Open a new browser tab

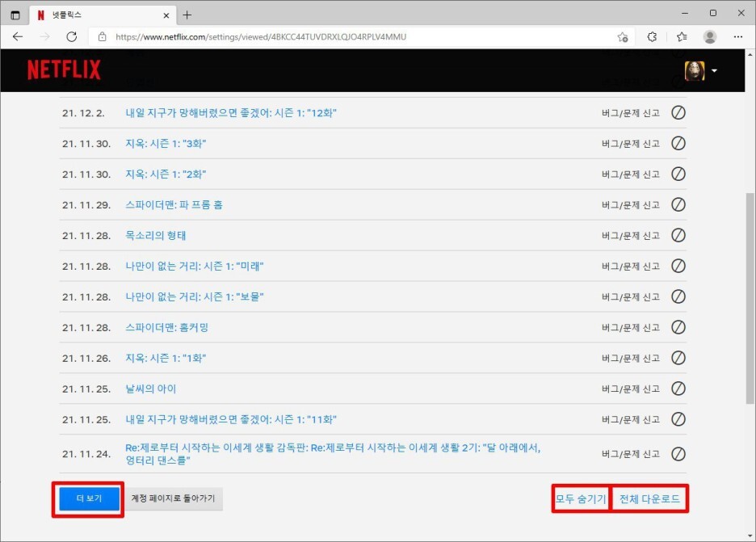187,15
